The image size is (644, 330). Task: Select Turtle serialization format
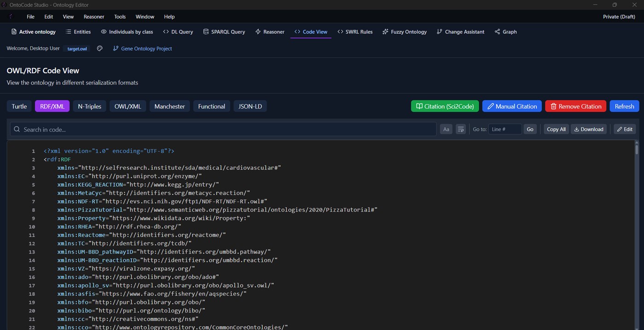(19, 106)
